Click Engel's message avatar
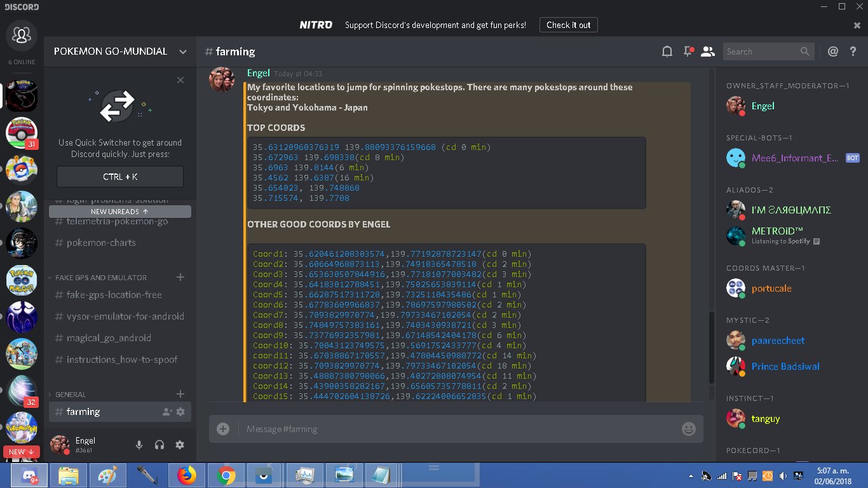 [x=222, y=79]
